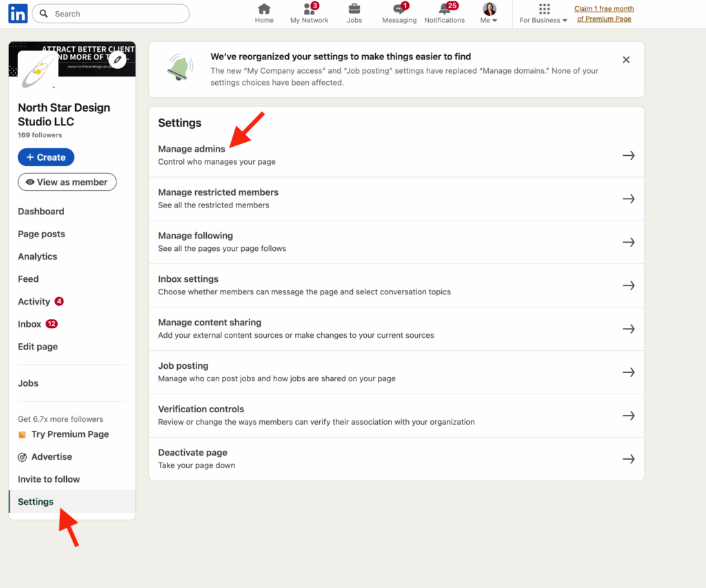Click arrow for Verification controls
This screenshot has height=588, width=706.
pos(629,416)
